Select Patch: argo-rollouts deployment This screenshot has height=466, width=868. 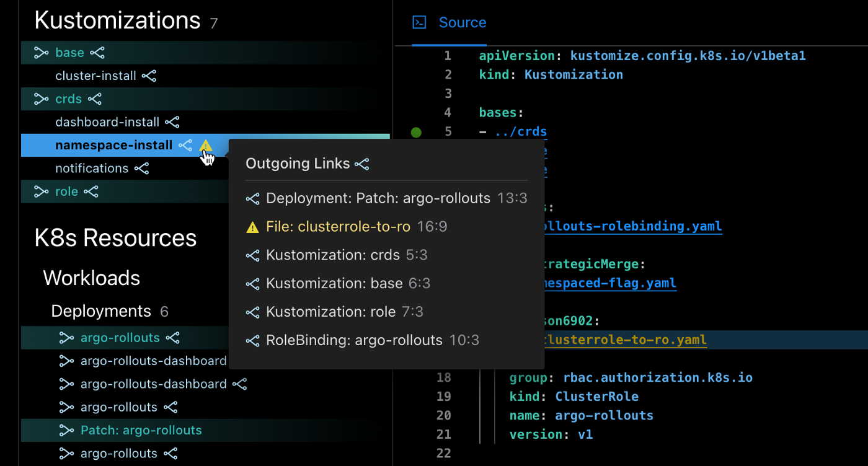141,430
